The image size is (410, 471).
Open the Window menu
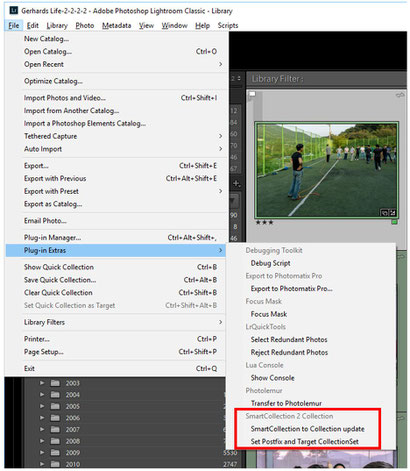point(174,25)
